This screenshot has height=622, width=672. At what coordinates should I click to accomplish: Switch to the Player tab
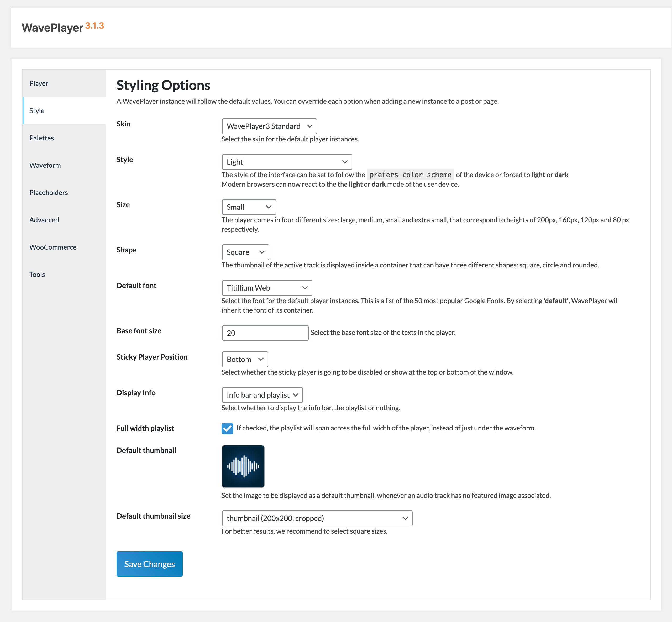coord(39,83)
